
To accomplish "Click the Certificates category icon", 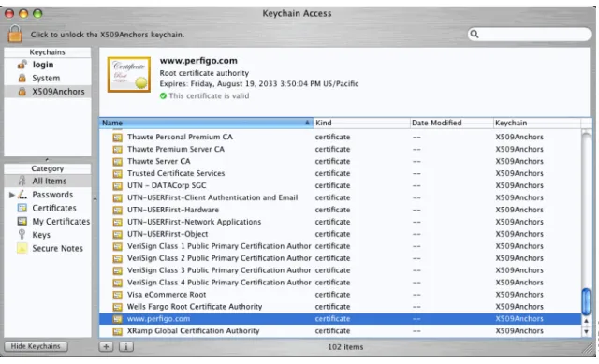I will [22, 208].
